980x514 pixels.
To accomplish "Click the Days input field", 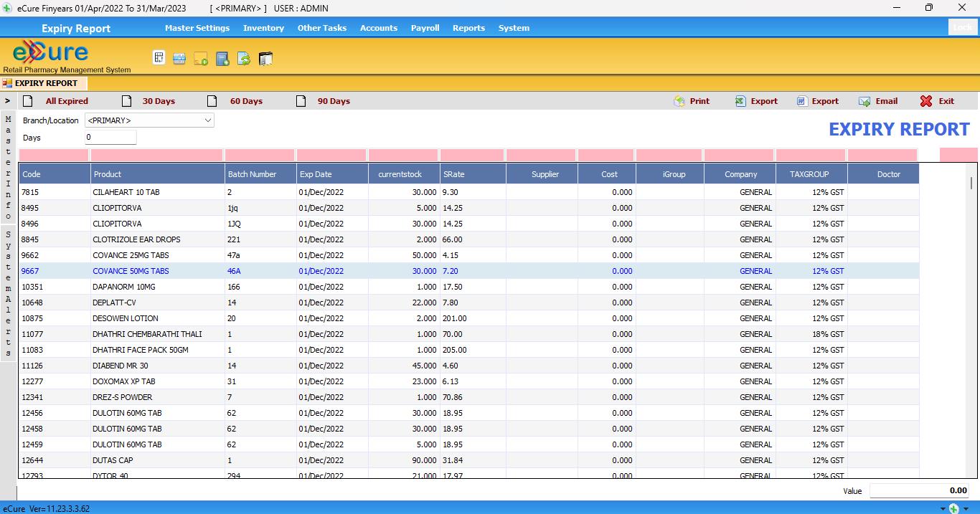I will point(110,137).
